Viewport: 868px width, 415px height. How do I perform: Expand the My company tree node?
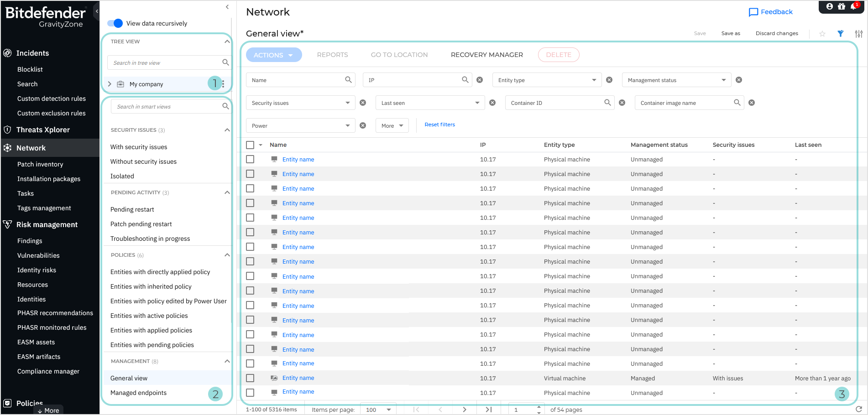tap(110, 84)
